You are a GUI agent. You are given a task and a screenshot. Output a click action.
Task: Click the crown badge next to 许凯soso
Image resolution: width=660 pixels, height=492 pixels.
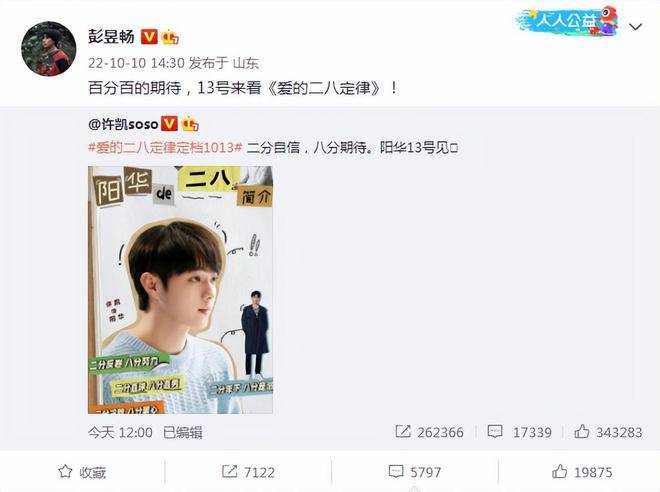(190, 124)
